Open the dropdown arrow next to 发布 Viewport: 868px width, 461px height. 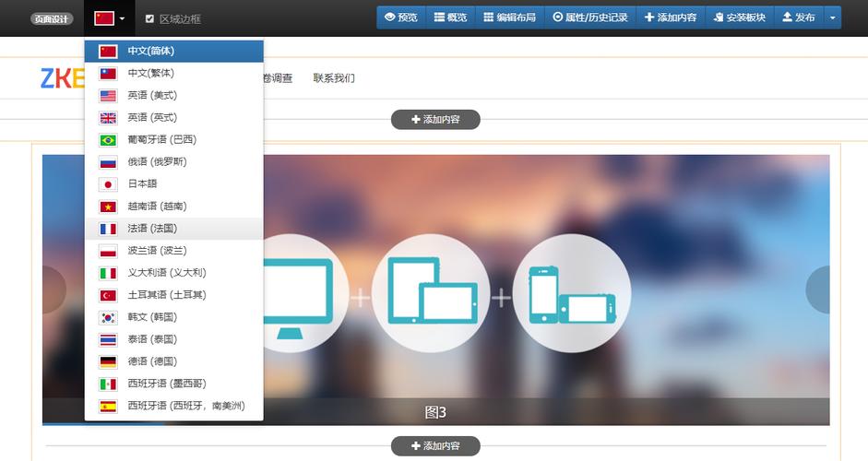(833, 18)
